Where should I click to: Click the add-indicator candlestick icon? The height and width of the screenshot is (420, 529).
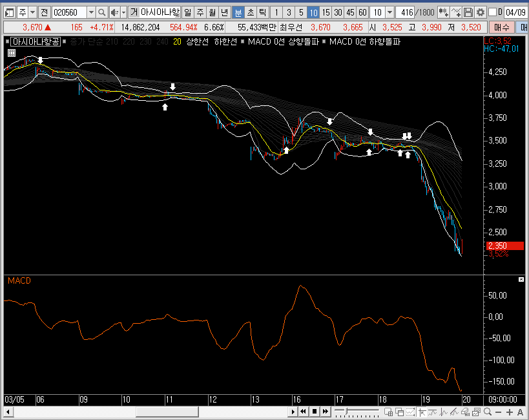(443, 13)
